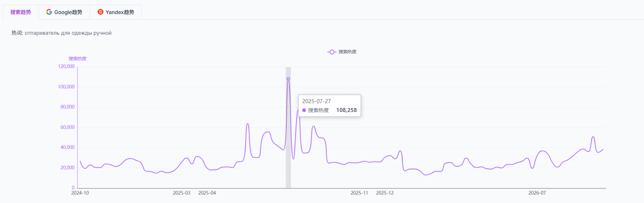
Task: Toggle the 搜索热度 legend series
Action: tap(342, 52)
